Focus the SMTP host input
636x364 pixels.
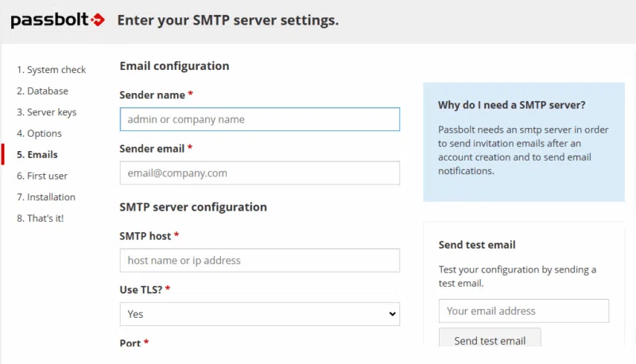(x=259, y=260)
